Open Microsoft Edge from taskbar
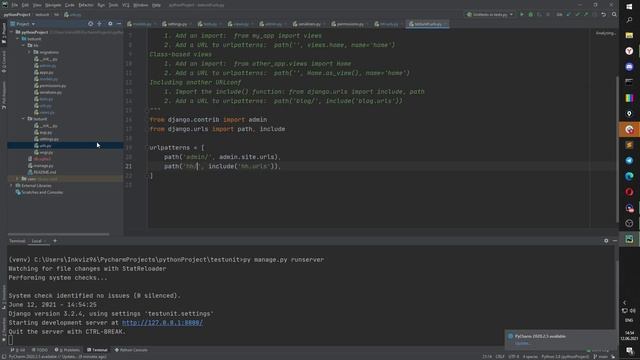The image size is (640, 360). pyautogui.click(x=629, y=176)
